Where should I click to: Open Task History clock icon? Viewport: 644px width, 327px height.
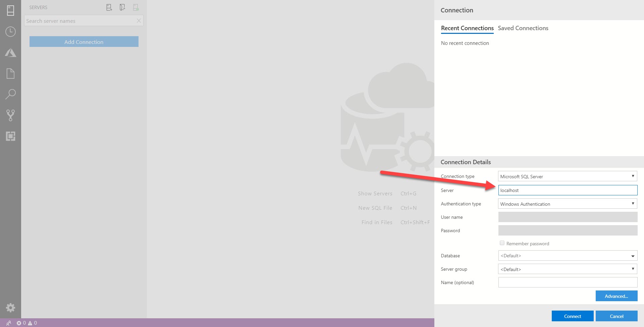10,31
